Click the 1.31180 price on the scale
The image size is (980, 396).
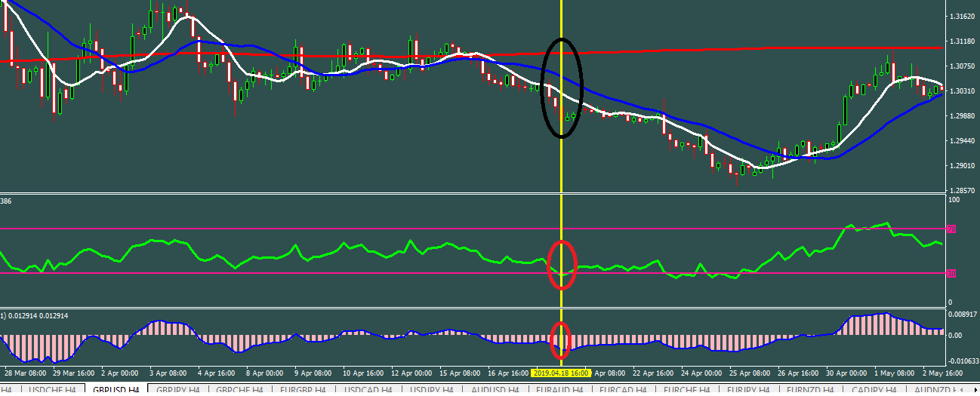pos(961,41)
